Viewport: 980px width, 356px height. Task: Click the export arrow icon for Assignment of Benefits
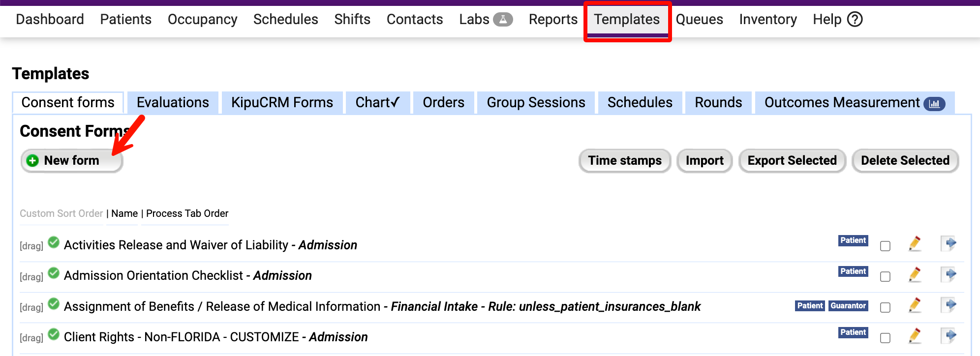pyautogui.click(x=949, y=305)
